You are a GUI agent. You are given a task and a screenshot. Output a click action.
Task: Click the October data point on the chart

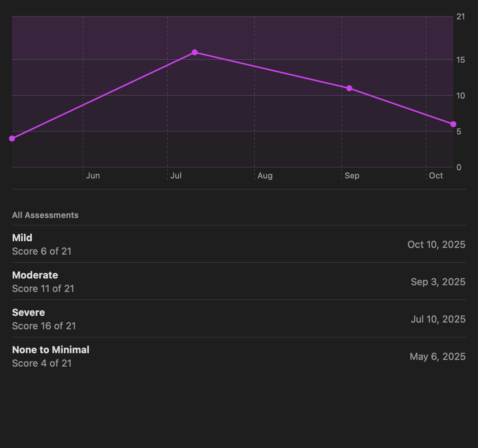[x=453, y=124]
